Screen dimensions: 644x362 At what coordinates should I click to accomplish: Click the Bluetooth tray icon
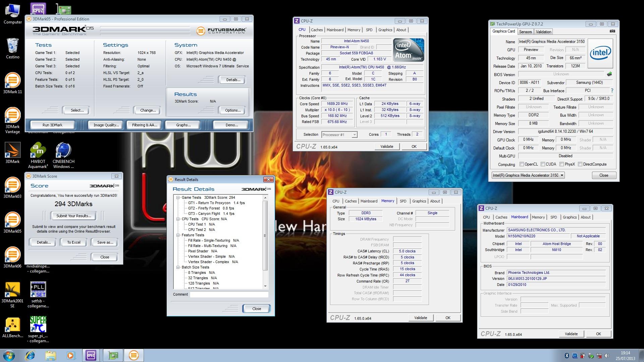coord(567,356)
